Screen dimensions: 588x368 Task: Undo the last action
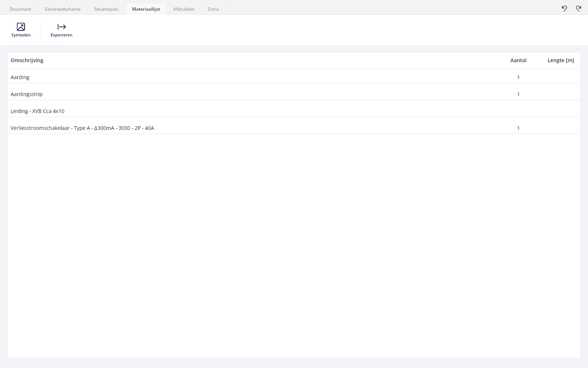coord(564,8)
